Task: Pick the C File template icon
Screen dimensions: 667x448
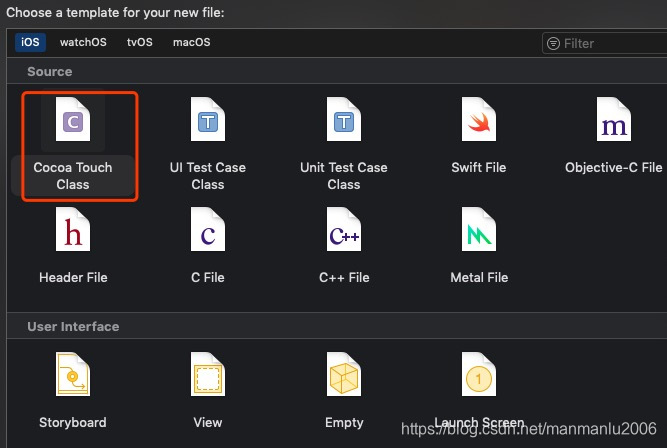Action: tap(208, 229)
